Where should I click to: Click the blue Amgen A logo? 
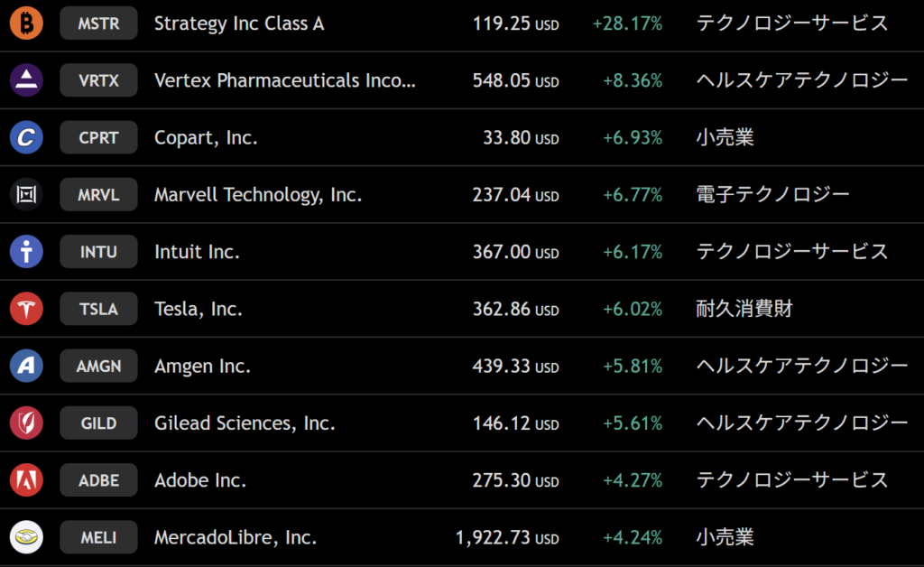pos(26,366)
